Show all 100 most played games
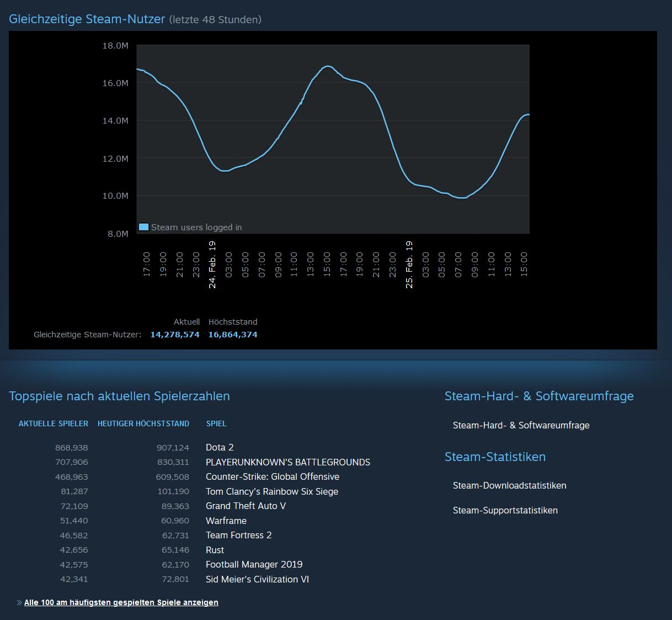Screen dimensions: 672x620 click(x=121, y=602)
